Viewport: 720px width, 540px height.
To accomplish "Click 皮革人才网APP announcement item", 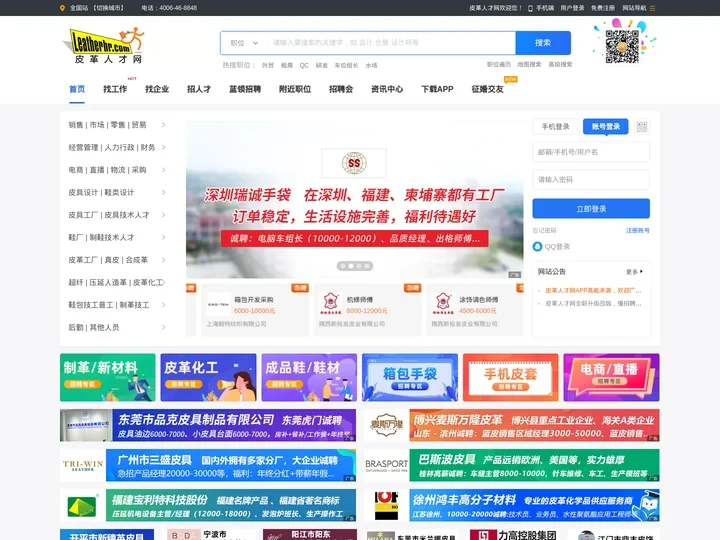I will pyautogui.click(x=593, y=291).
